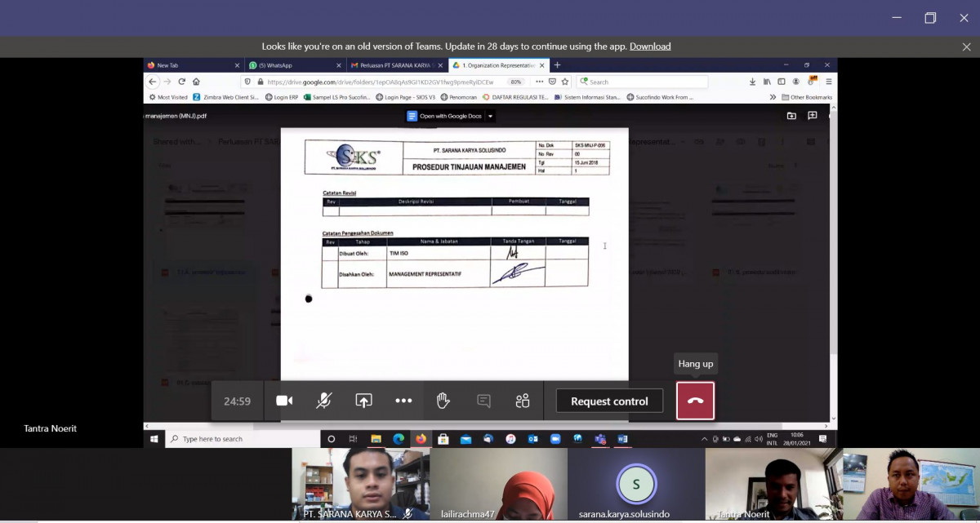Open Outlook from the taskbar
The height and width of the screenshot is (523, 980).
pyautogui.click(x=532, y=439)
